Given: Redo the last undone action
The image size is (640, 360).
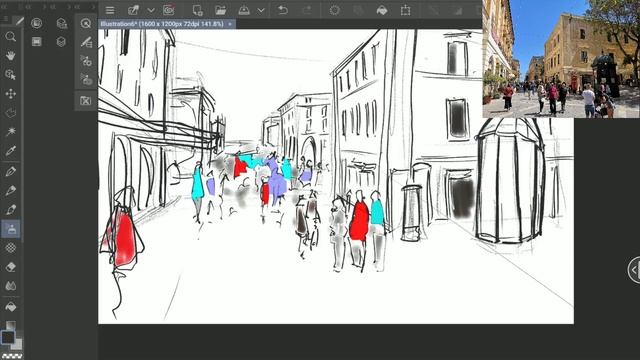Looking at the screenshot, I should coord(307,10).
